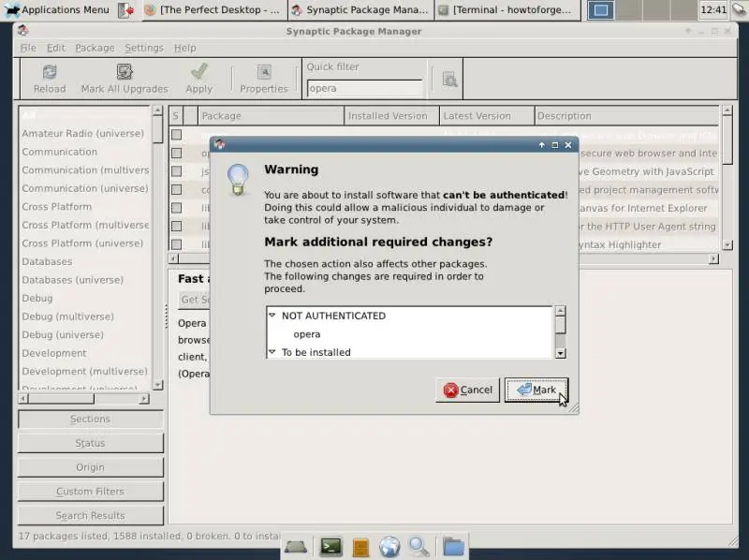Image resolution: width=749 pixels, height=560 pixels.
Task: Open the magnifier search icon in the dock
Action: click(x=419, y=547)
